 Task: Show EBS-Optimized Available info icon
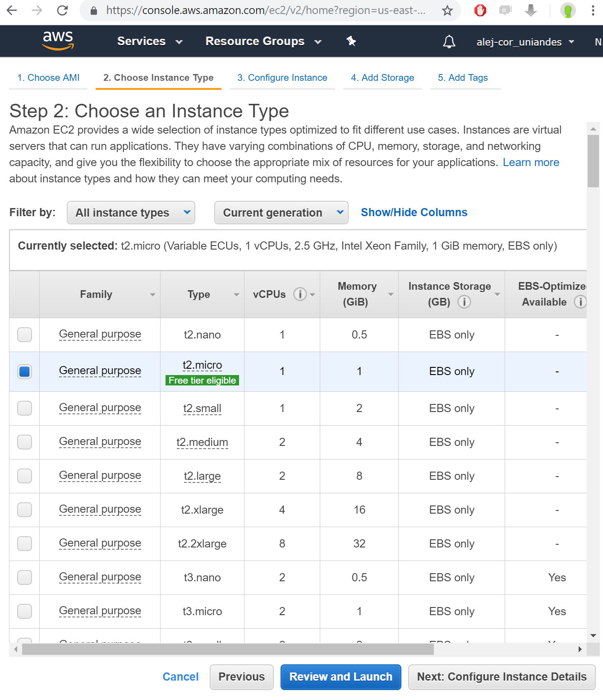(580, 302)
